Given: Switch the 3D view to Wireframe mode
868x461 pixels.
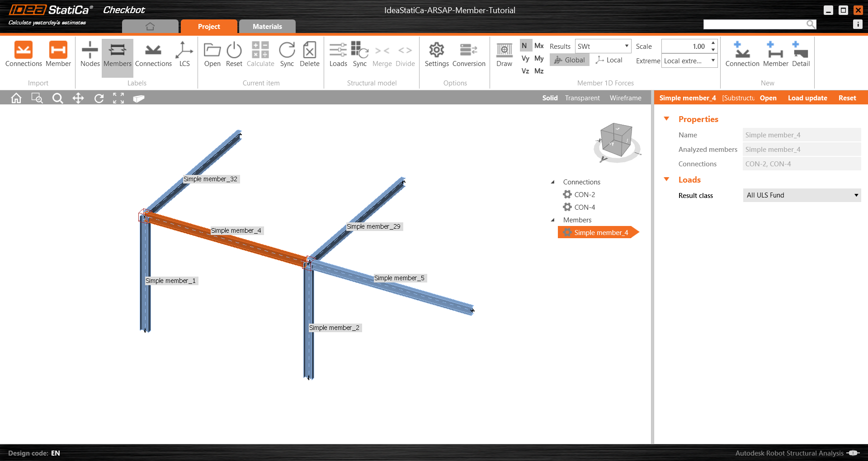Looking at the screenshot, I should 625,98.
